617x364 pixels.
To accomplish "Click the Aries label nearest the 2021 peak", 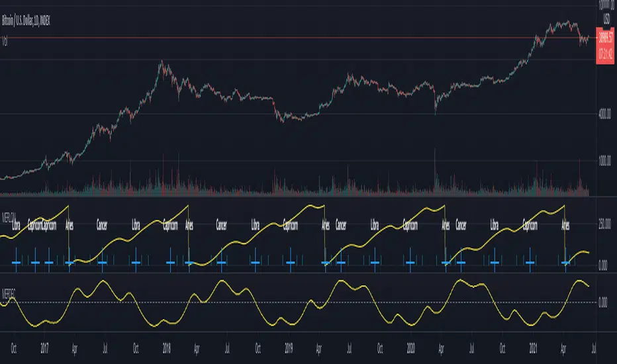I will (x=565, y=226).
